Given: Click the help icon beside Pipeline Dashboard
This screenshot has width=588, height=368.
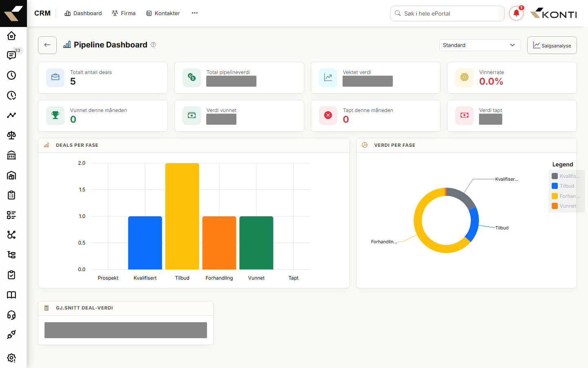Looking at the screenshot, I should pyautogui.click(x=154, y=45).
